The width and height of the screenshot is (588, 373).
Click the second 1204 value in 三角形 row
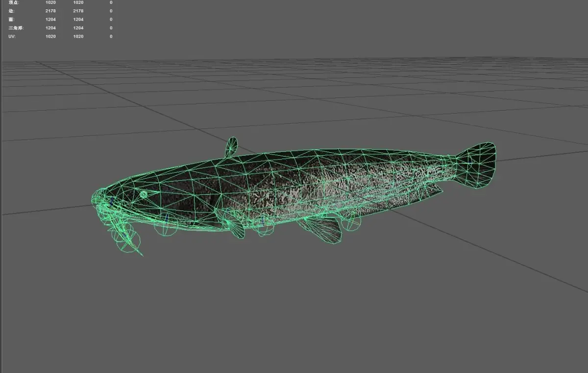pos(78,28)
